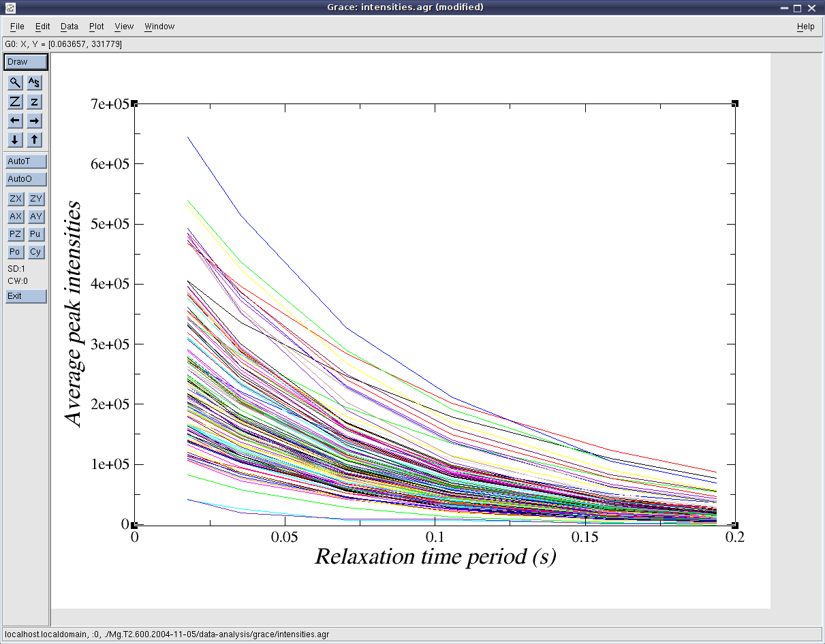
Task: Click the autoscale 'AS' icon
Action: [35, 83]
